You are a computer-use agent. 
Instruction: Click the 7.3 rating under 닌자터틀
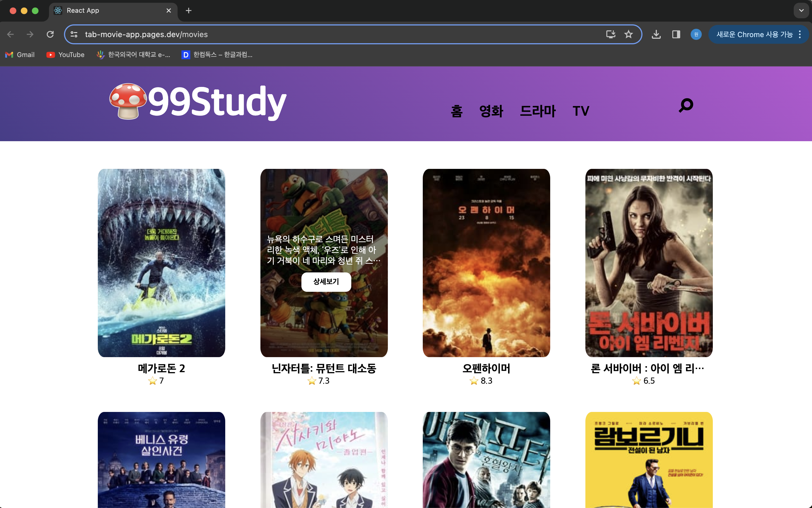click(318, 381)
